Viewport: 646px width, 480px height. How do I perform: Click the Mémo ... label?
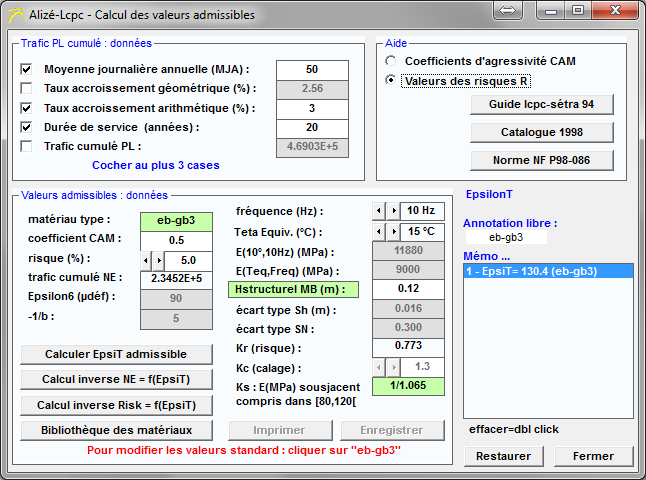487,256
